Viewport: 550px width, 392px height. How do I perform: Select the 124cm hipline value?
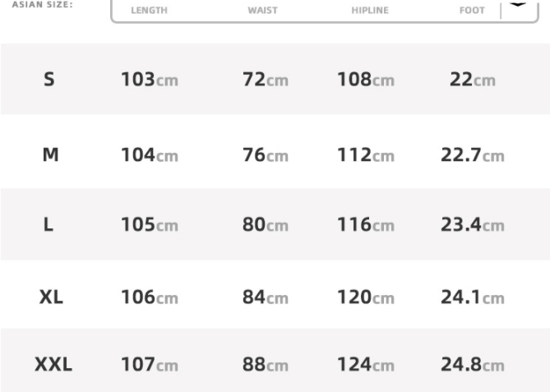click(x=365, y=364)
